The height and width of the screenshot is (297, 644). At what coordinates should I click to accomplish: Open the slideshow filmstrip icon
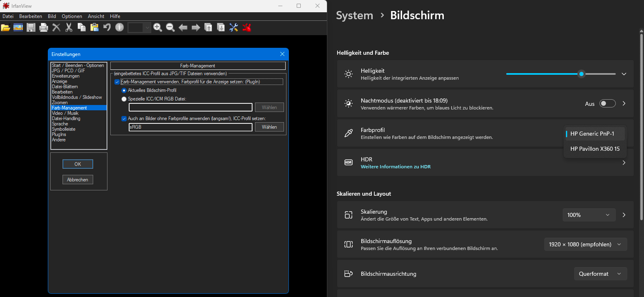coord(18,27)
